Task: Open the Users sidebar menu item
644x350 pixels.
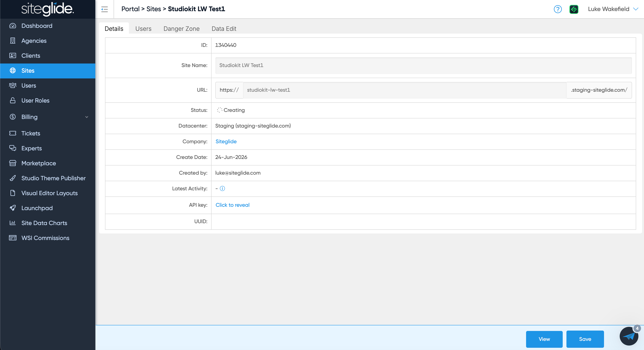Action: tap(47, 85)
